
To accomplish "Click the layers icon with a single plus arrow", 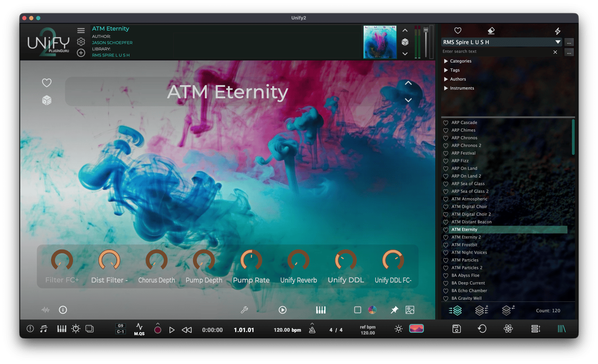I will click(x=508, y=310).
